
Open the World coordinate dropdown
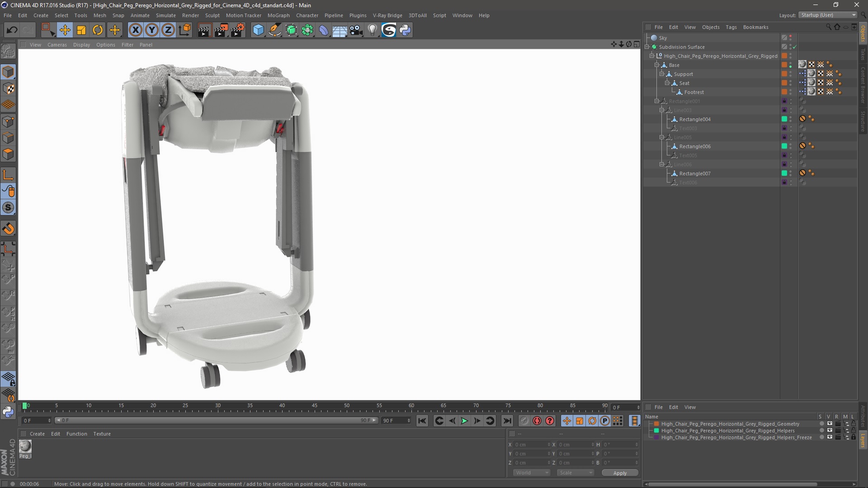point(531,473)
